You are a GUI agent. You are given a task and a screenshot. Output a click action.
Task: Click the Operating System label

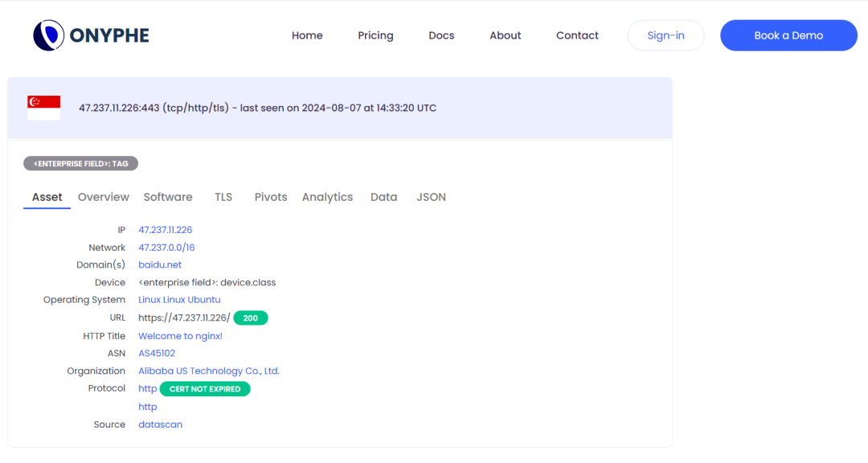[84, 300]
